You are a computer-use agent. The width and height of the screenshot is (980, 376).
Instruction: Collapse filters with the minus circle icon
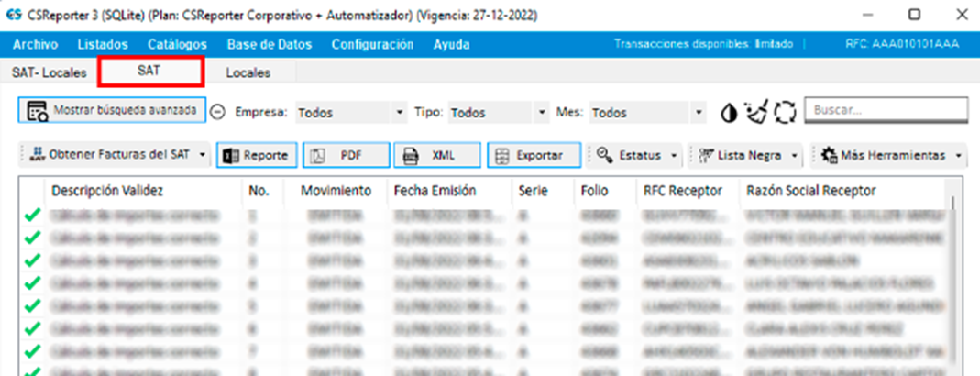(217, 112)
